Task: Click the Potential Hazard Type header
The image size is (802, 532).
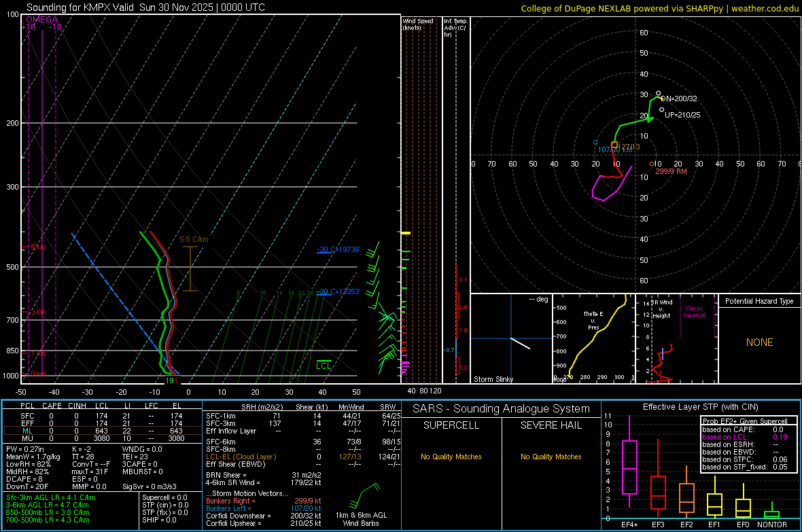Action: pos(759,301)
